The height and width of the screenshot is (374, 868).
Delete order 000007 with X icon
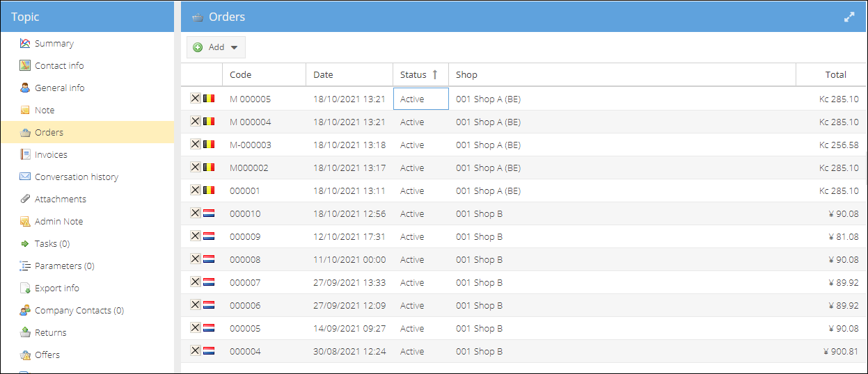195,282
